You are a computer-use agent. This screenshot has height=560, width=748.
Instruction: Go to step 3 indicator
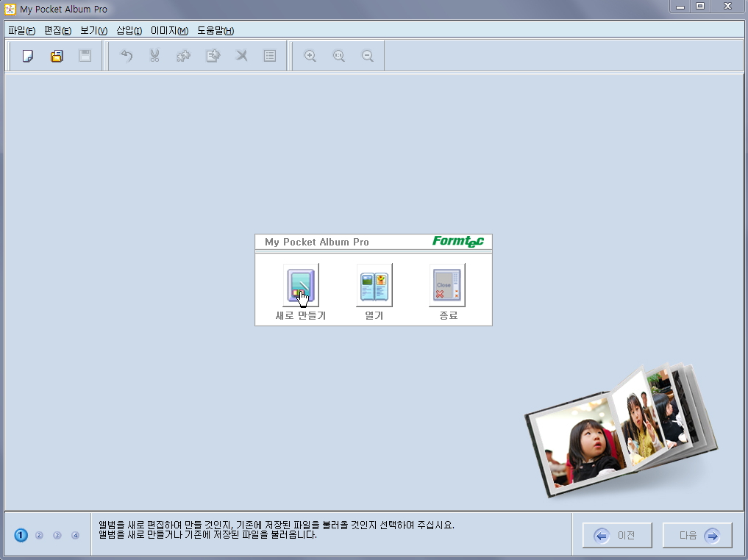click(x=57, y=535)
